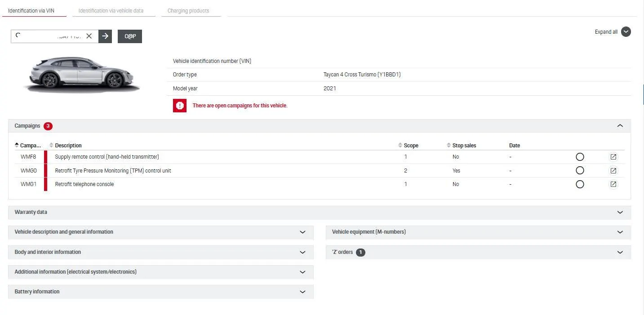This screenshot has height=315, width=644.
Task: Open the external link icon for WMF8 campaign
Action: (x=613, y=157)
